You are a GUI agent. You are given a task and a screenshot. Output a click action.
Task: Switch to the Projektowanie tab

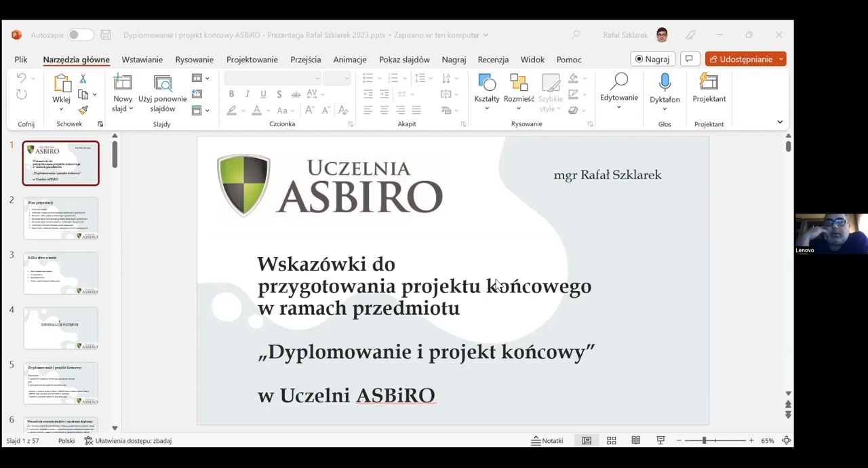[x=252, y=60]
